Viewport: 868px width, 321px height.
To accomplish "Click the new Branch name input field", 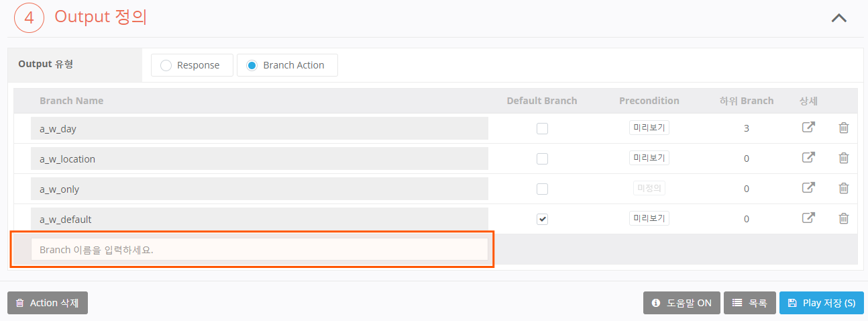I will pos(259,249).
